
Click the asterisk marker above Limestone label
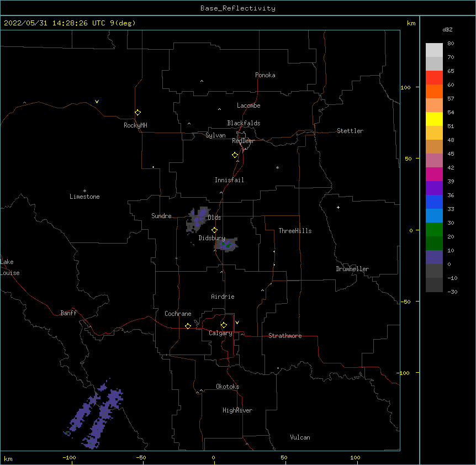84,191
